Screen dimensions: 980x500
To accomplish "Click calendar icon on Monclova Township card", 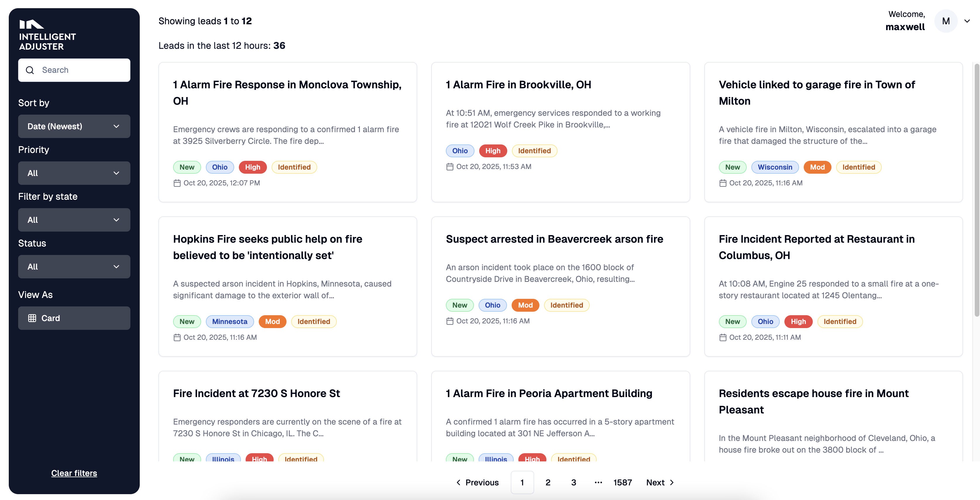I will point(177,183).
